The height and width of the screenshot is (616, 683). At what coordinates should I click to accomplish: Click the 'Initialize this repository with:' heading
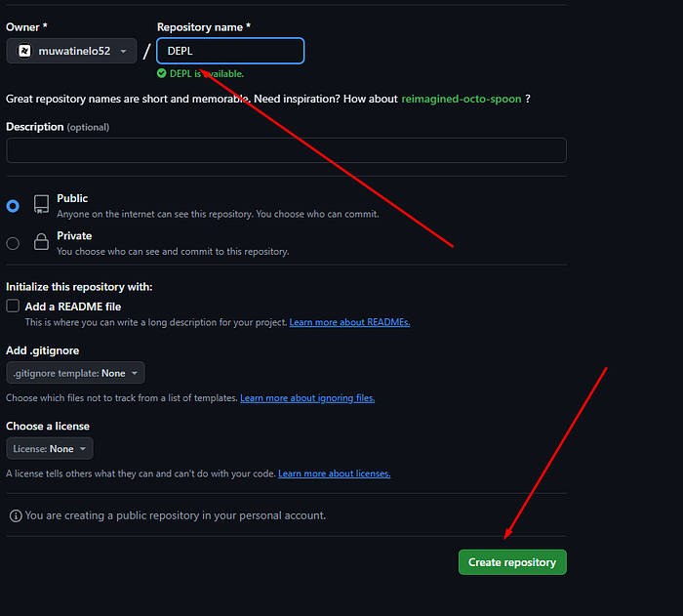pyautogui.click(x=79, y=287)
